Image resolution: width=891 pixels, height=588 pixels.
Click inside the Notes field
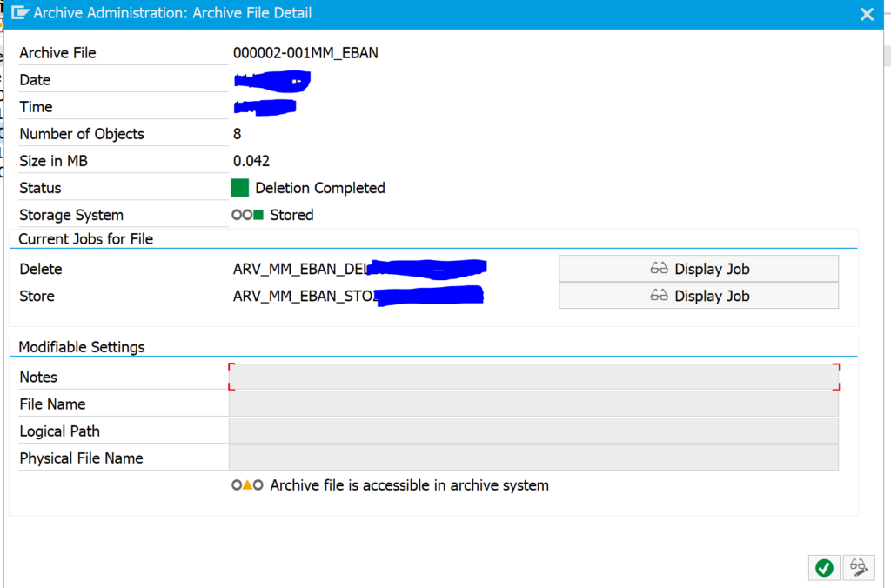point(533,376)
